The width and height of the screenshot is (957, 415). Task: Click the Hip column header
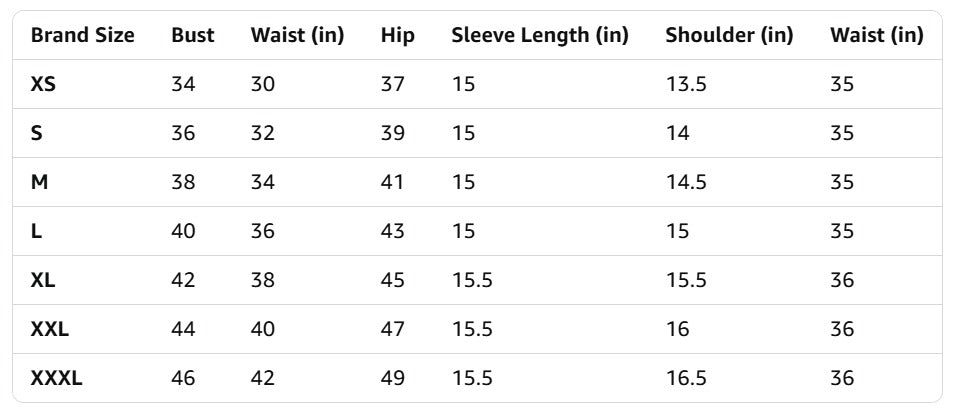coord(398,35)
